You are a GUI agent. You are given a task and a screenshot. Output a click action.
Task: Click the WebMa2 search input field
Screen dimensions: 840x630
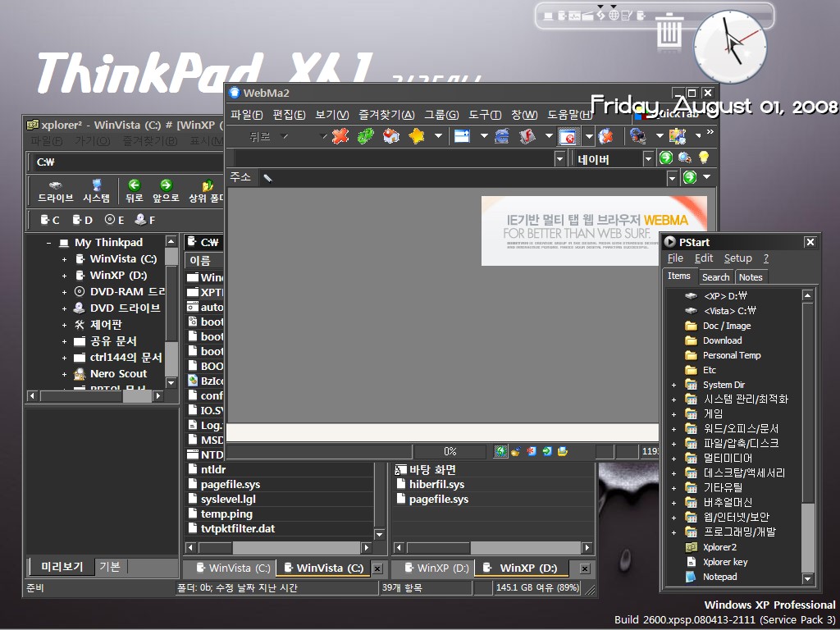click(395, 158)
